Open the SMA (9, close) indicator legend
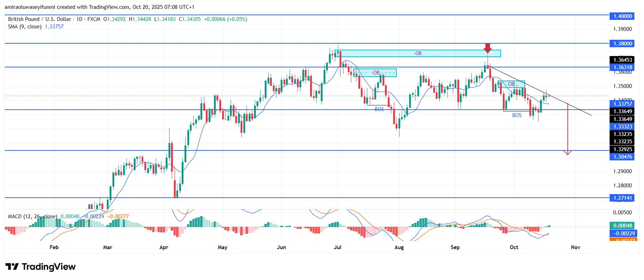Viewport: 644px width, 280px height. click(25, 27)
